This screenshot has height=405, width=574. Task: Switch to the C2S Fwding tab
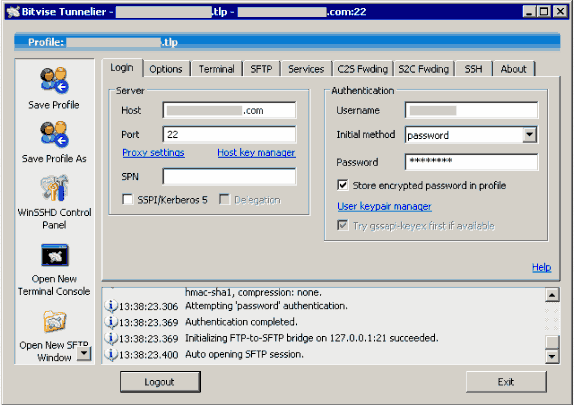362,69
